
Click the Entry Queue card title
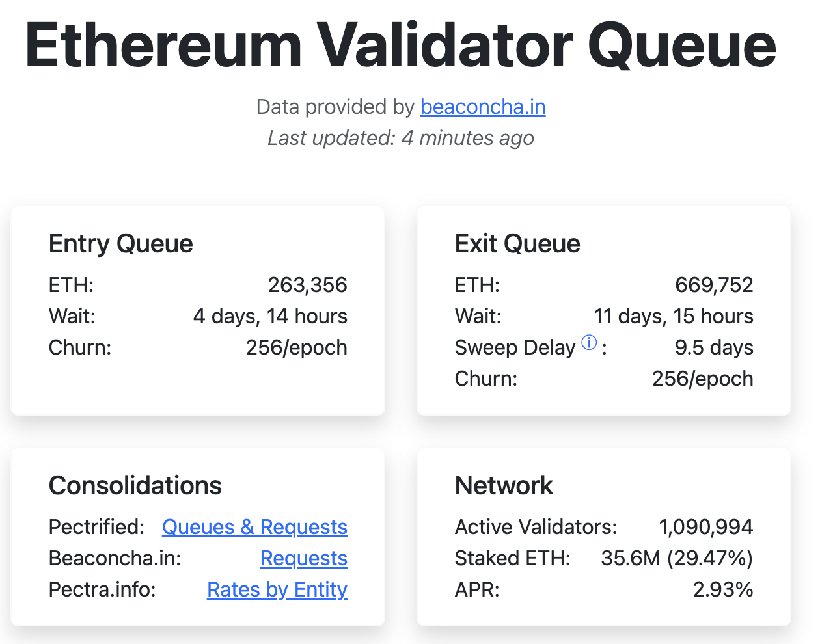(x=121, y=244)
